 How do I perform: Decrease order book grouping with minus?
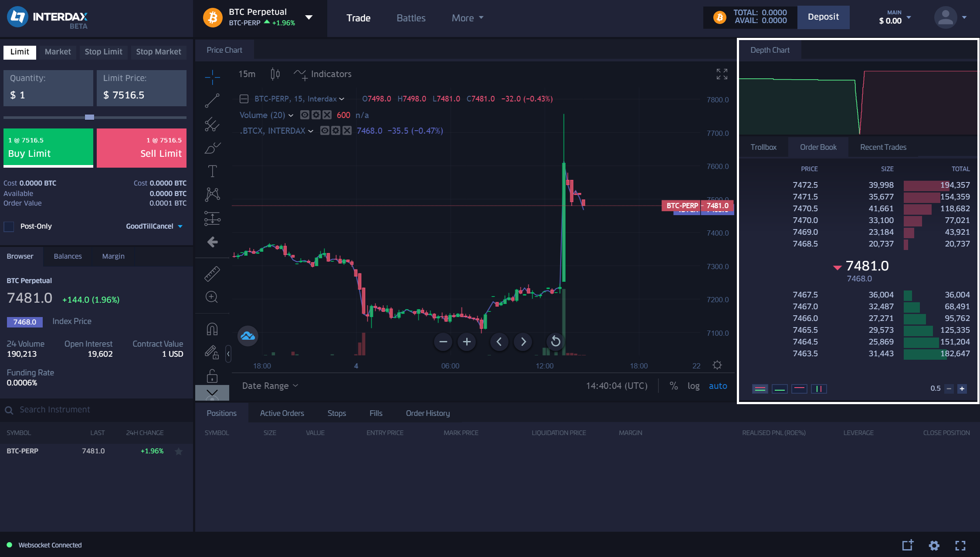click(x=949, y=388)
